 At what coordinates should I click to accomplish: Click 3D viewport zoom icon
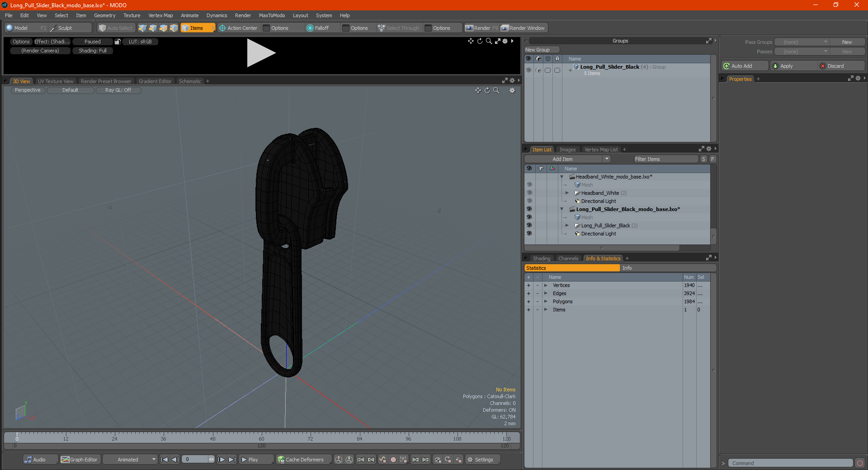[x=496, y=90]
